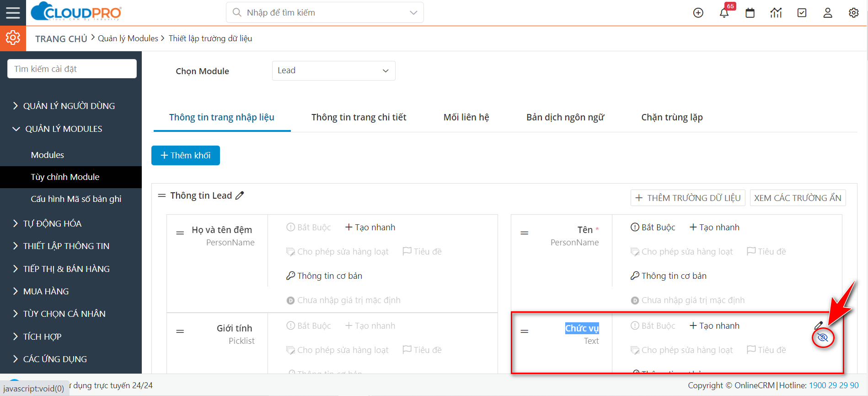868x396 pixels.
Task: Click the quick create plus icon
Action: pyautogui.click(x=698, y=13)
